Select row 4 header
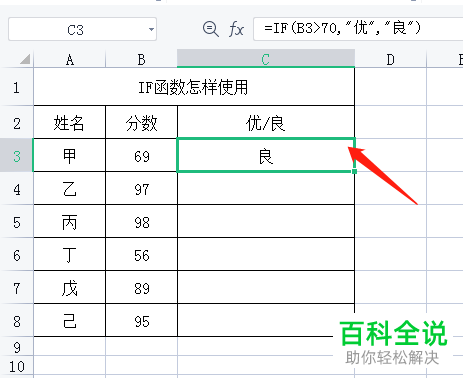 click(16, 189)
